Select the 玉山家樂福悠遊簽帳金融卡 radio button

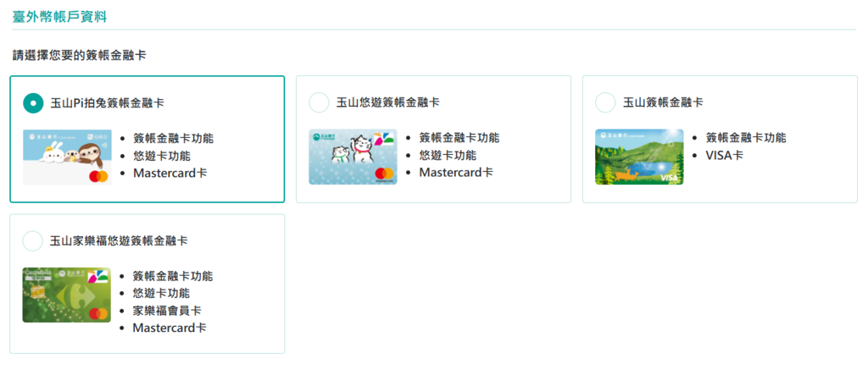coord(33,241)
